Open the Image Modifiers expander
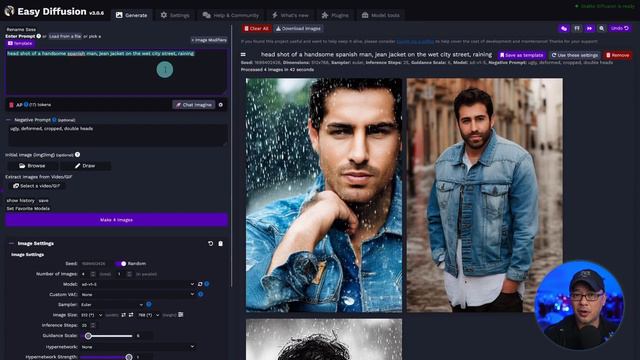The height and width of the screenshot is (360, 640). click(x=209, y=40)
